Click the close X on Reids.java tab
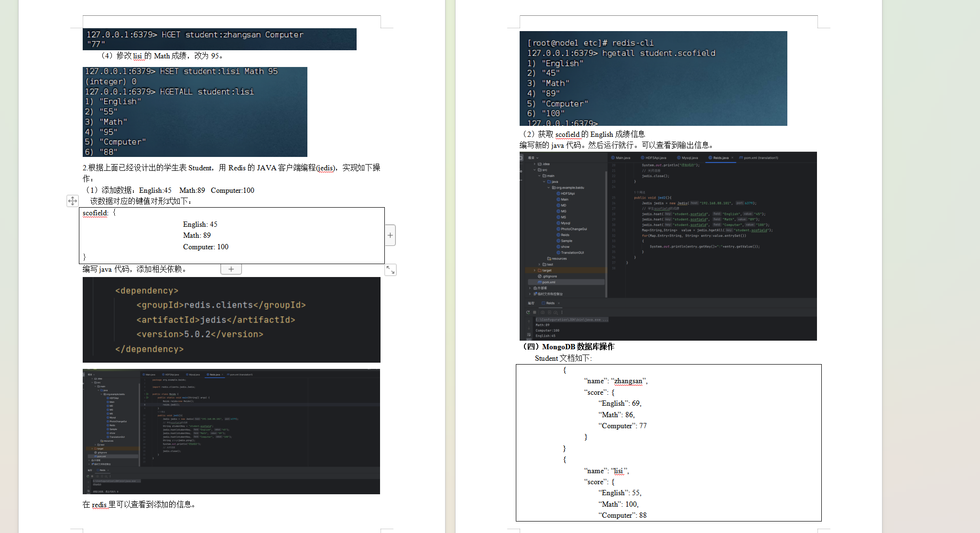Screen dimensions: 980x533 point(732,158)
